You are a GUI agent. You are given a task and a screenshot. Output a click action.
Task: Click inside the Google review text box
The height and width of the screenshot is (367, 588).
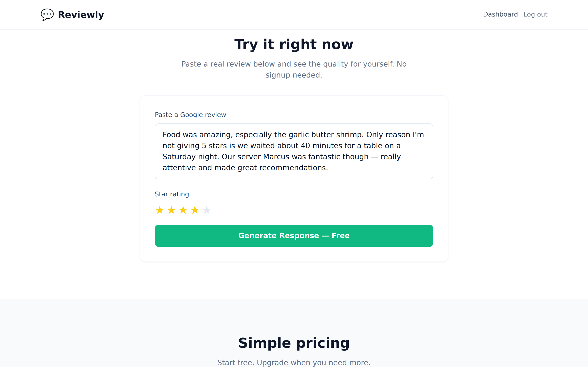(x=294, y=151)
